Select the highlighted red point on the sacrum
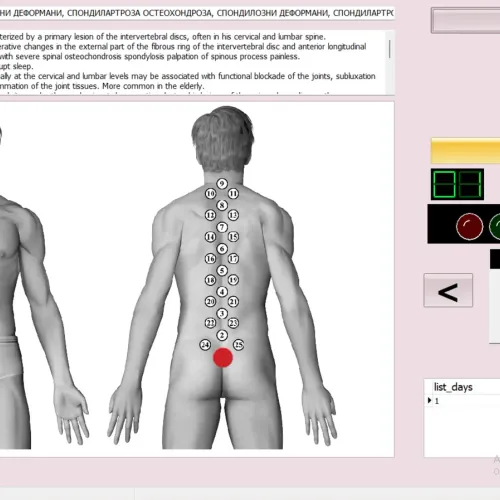The image size is (500, 500). 223,357
